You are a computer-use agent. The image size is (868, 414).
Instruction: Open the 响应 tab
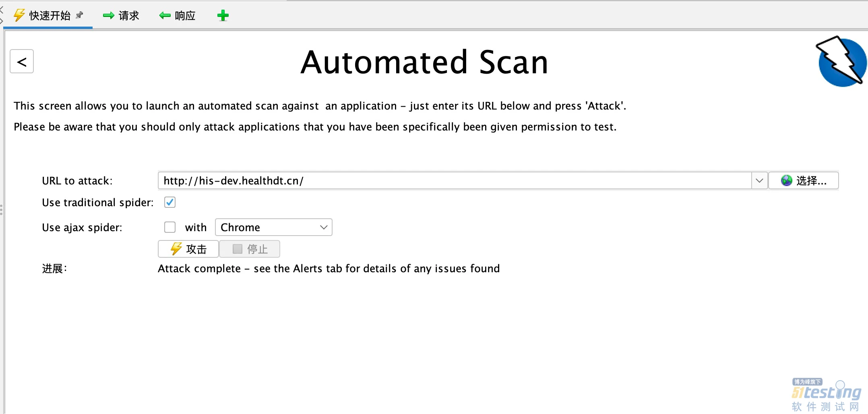pyautogui.click(x=178, y=16)
